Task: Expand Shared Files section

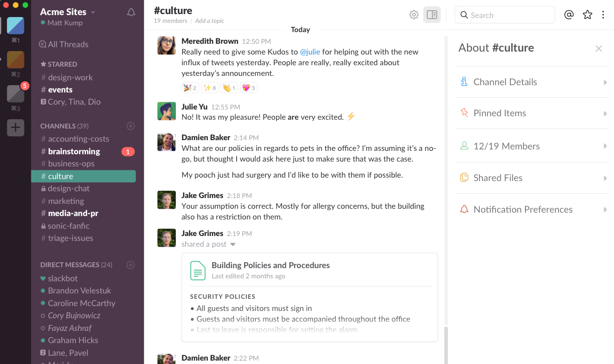Action: pos(532,178)
